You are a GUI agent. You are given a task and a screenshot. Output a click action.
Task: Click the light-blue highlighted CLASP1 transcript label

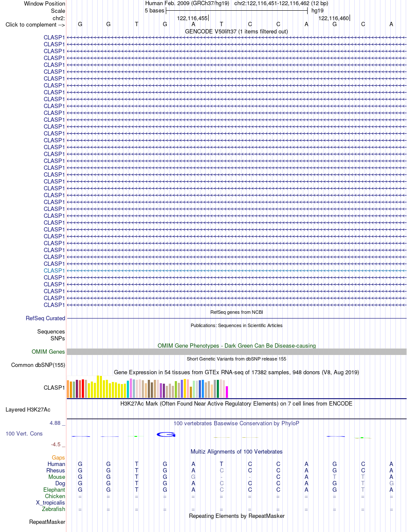tap(54, 271)
